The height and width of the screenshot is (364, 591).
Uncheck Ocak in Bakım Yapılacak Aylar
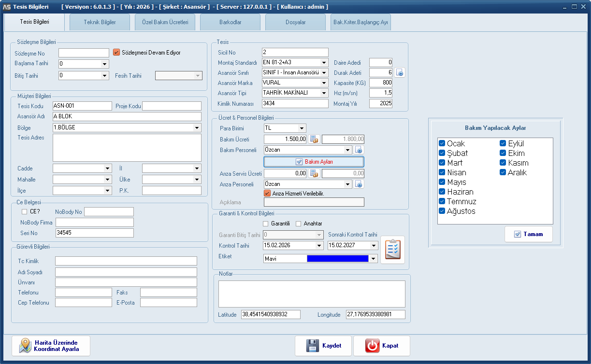pos(442,143)
